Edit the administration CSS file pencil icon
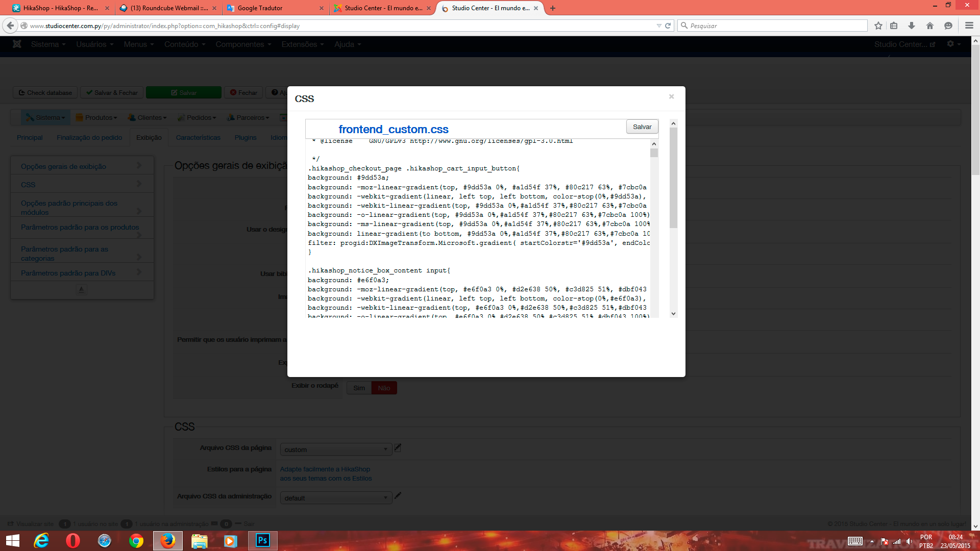 point(398,496)
